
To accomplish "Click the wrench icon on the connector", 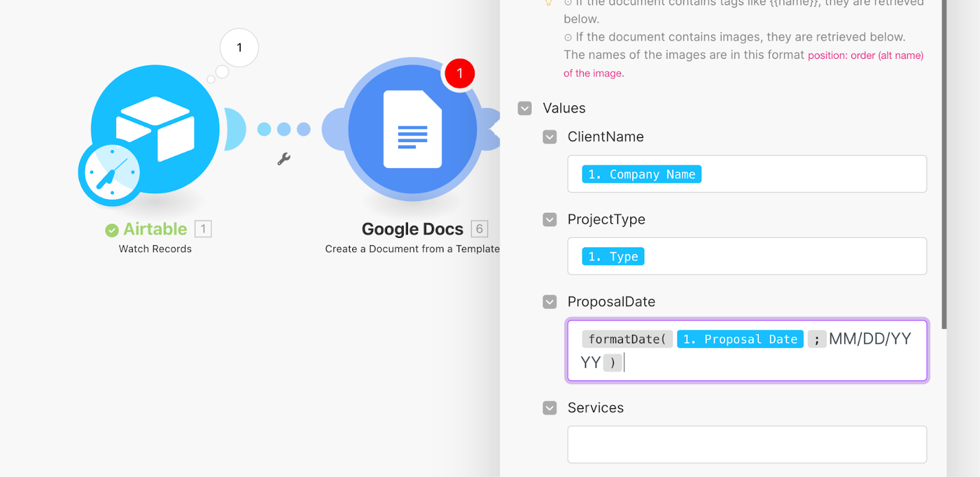I will (284, 159).
